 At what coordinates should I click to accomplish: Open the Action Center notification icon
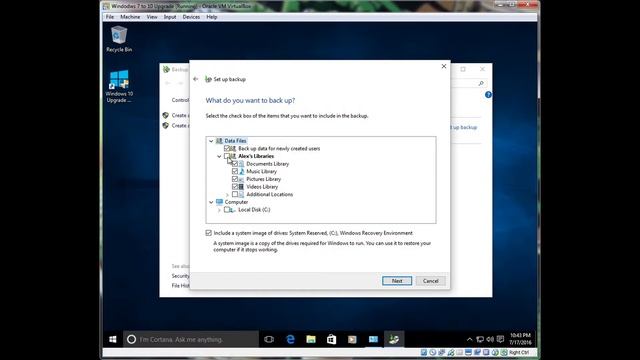(500, 339)
